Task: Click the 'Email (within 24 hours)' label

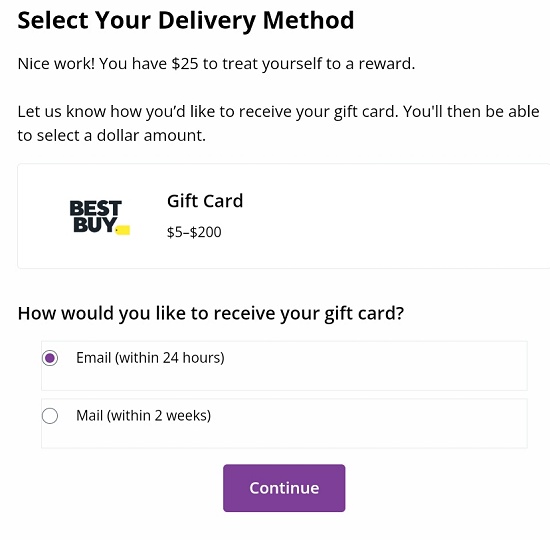Action: coord(150,358)
